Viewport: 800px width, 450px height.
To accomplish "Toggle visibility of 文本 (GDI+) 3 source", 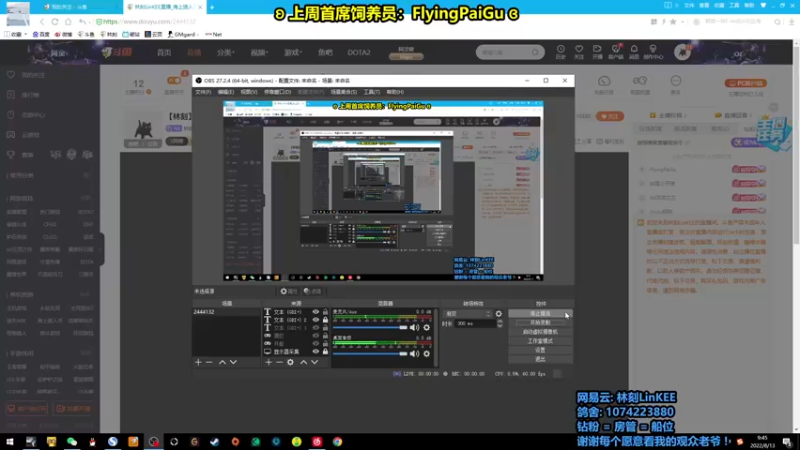I will [316, 328].
